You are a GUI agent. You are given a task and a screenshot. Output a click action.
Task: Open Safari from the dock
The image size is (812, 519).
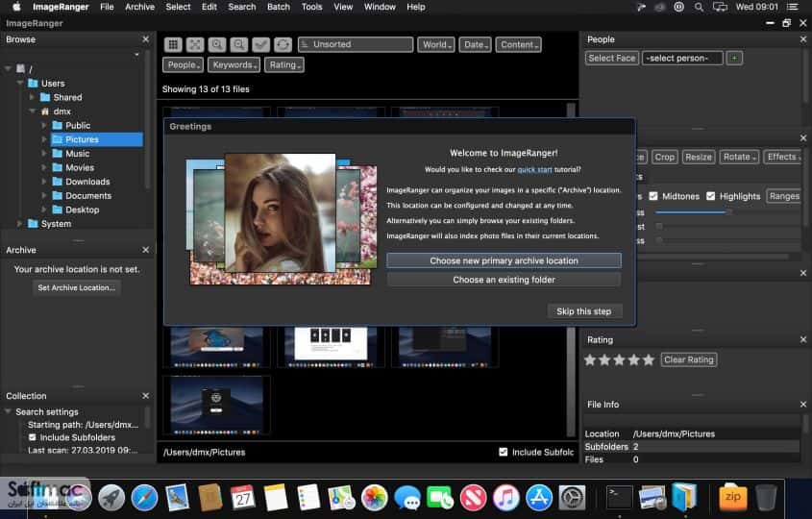click(x=144, y=498)
